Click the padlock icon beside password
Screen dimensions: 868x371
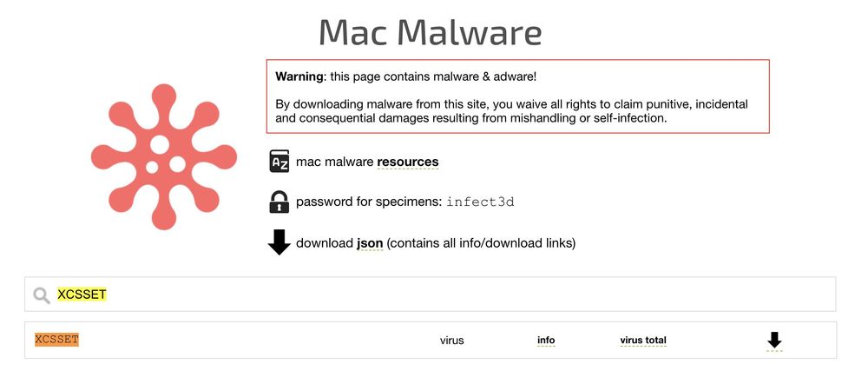pyautogui.click(x=279, y=202)
